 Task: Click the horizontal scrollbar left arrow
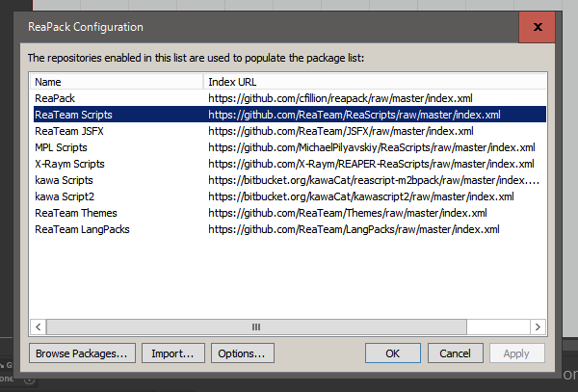[x=39, y=327]
